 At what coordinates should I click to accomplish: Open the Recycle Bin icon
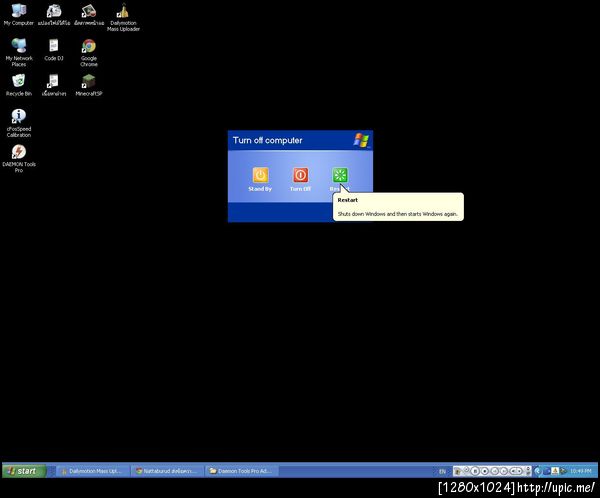[18, 85]
